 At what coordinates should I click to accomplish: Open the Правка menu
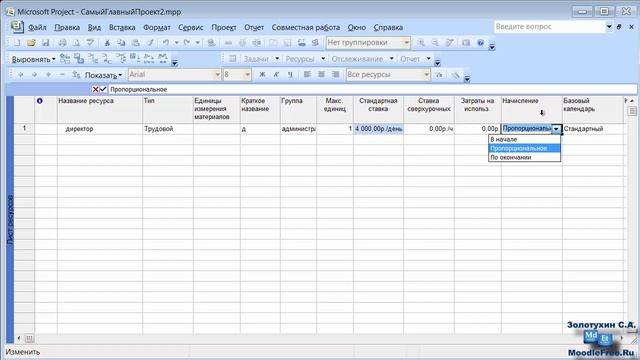pos(67,27)
